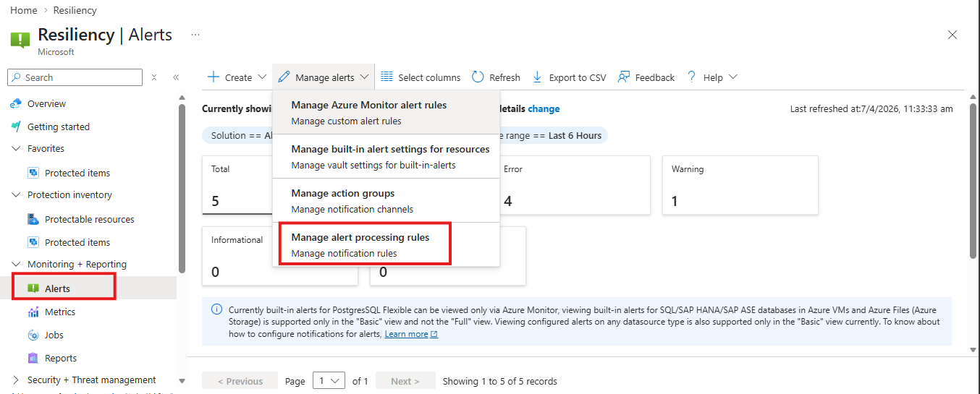Click the Alerts icon in the sidebar
The width and height of the screenshot is (980, 394).
click(33, 288)
